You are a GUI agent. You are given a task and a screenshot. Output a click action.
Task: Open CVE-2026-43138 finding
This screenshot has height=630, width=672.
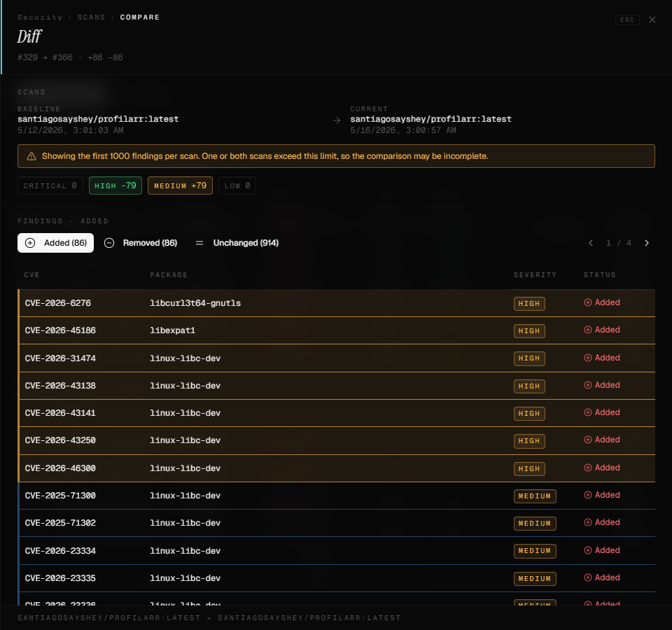[337, 386]
